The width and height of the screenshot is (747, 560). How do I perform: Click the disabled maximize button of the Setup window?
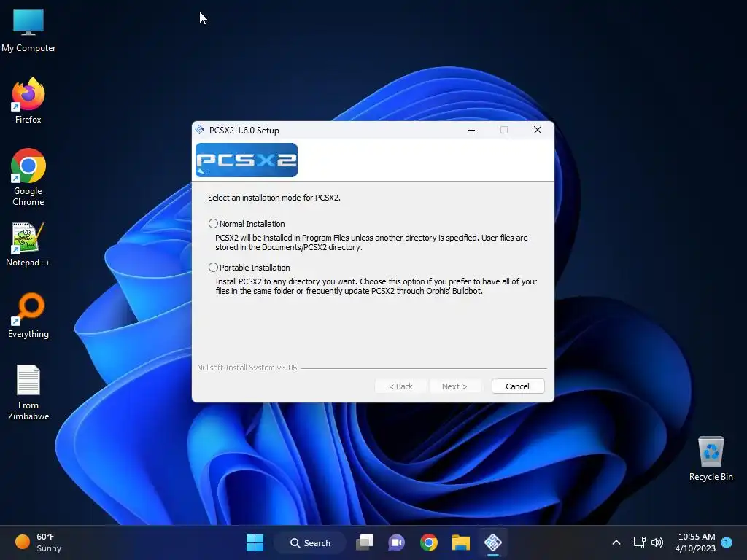tap(504, 130)
